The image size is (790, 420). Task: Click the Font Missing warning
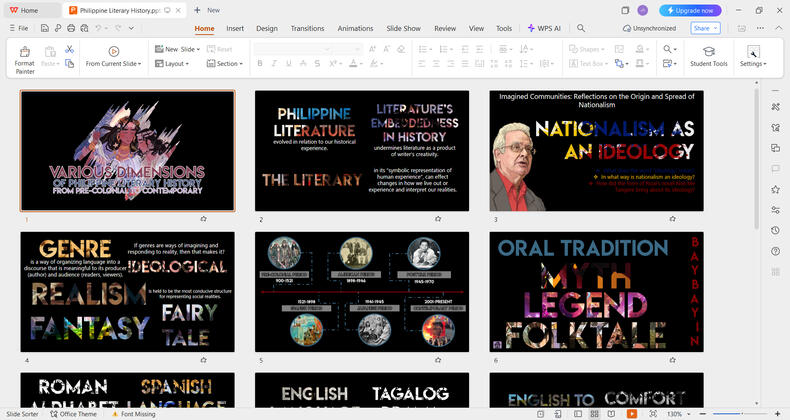tap(134, 414)
